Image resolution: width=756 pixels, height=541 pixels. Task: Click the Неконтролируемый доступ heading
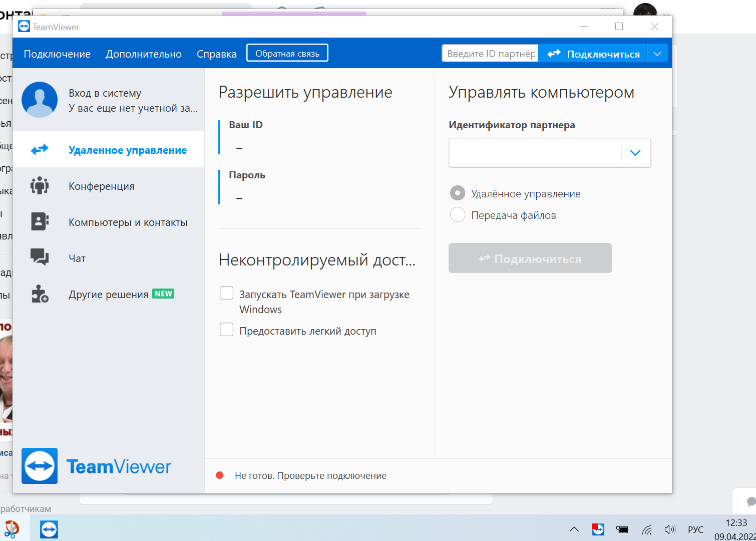click(x=317, y=260)
